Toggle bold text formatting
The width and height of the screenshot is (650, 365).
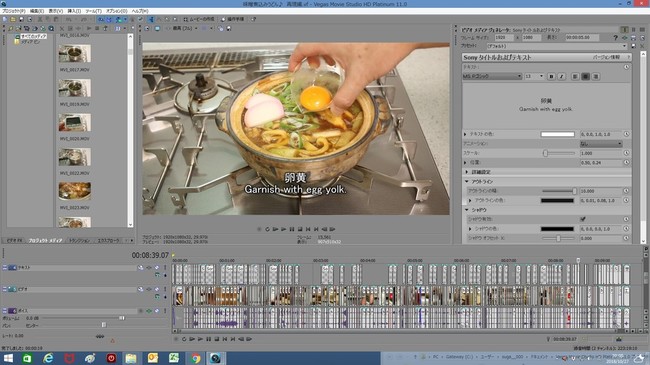(x=551, y=76)
